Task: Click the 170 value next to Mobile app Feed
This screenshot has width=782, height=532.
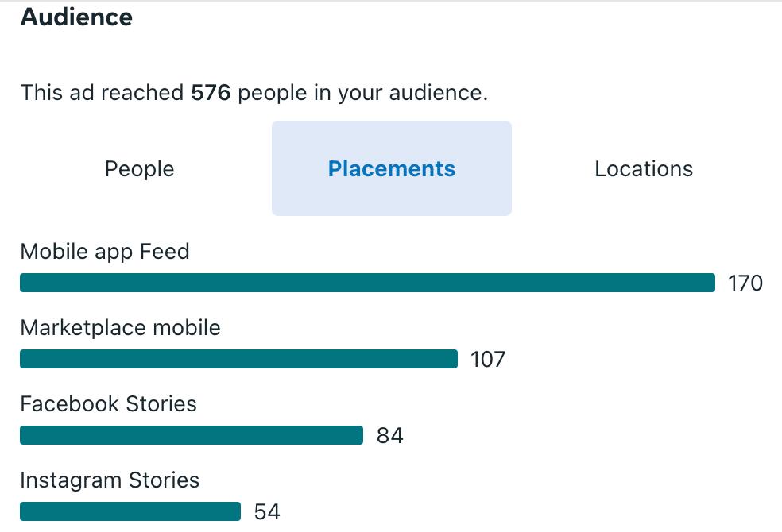Action: click(745, 283)
